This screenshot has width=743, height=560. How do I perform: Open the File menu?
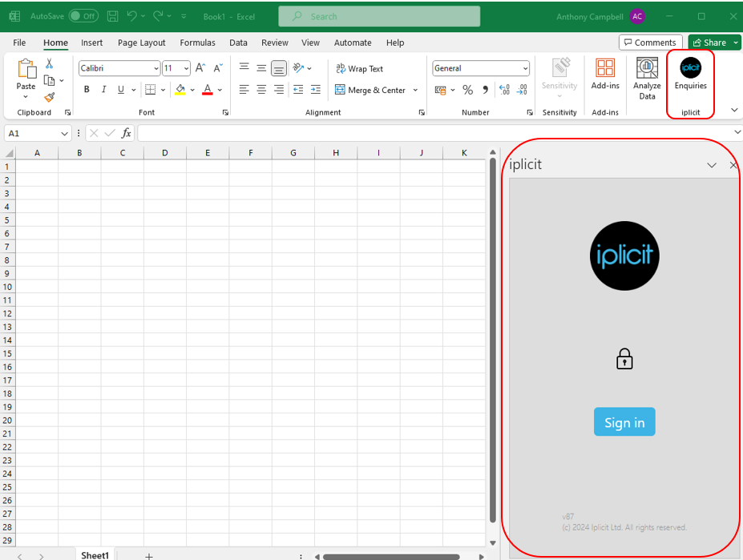point(19,42)
